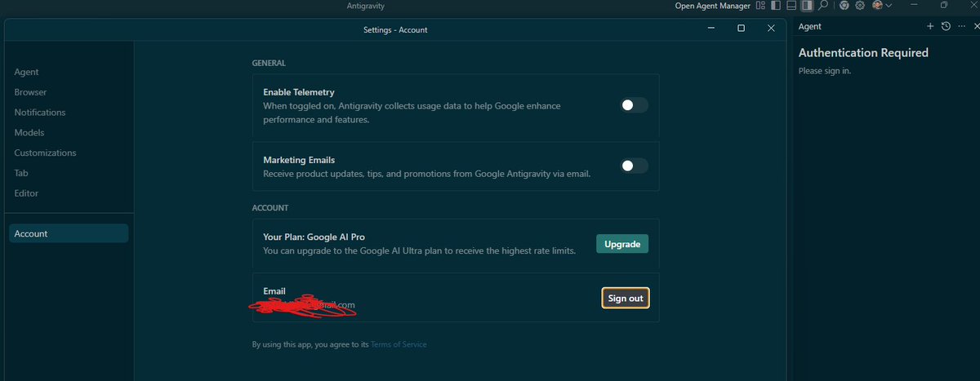Click the 'Email' label
Viewport: 980px width, 381px height.
(x=274, y=291)
